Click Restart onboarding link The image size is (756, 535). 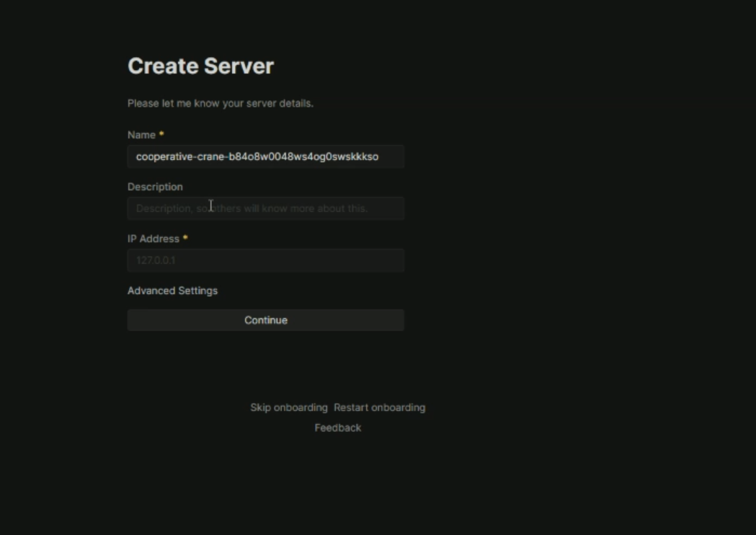[379, 407]
